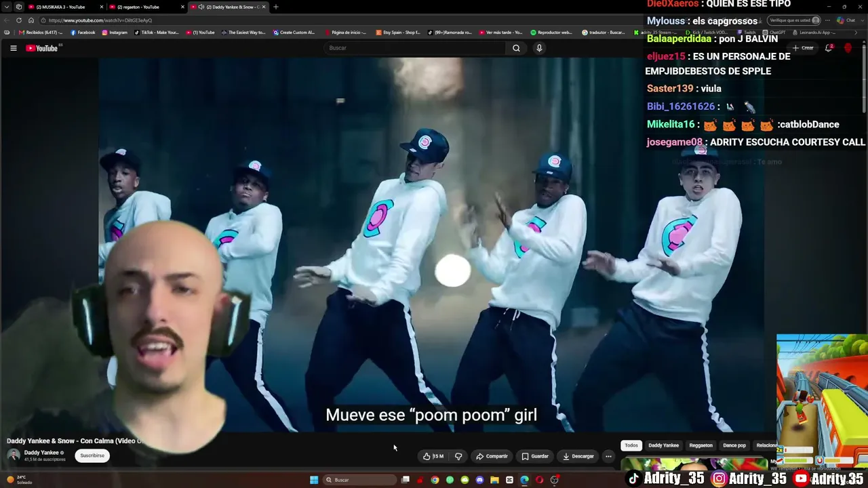Open the Task View taskbar icon
This screenshot has height=488, width=868.
[x=406, y=480]
